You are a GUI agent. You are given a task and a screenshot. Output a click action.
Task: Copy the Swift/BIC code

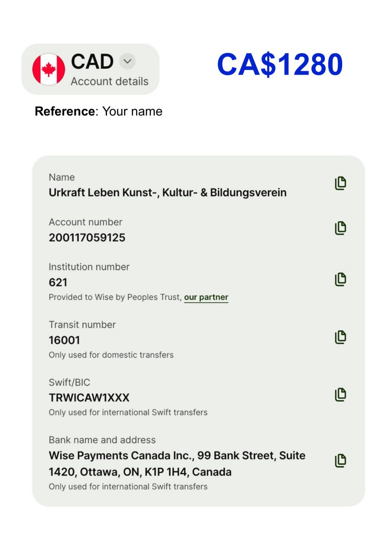340,395
